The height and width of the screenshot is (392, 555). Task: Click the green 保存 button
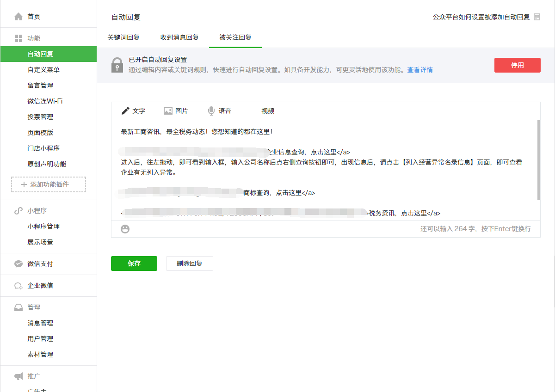tap(134, 263)
